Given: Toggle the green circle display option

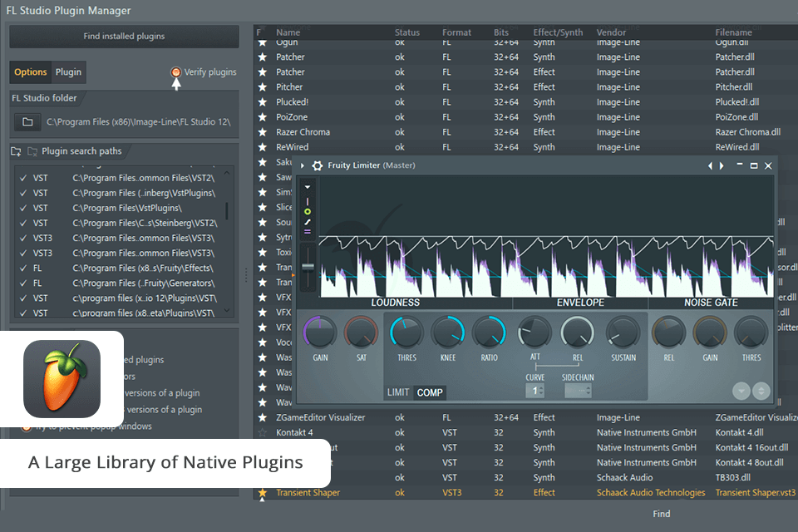Looking at the screenshot, I should [308, 211].
